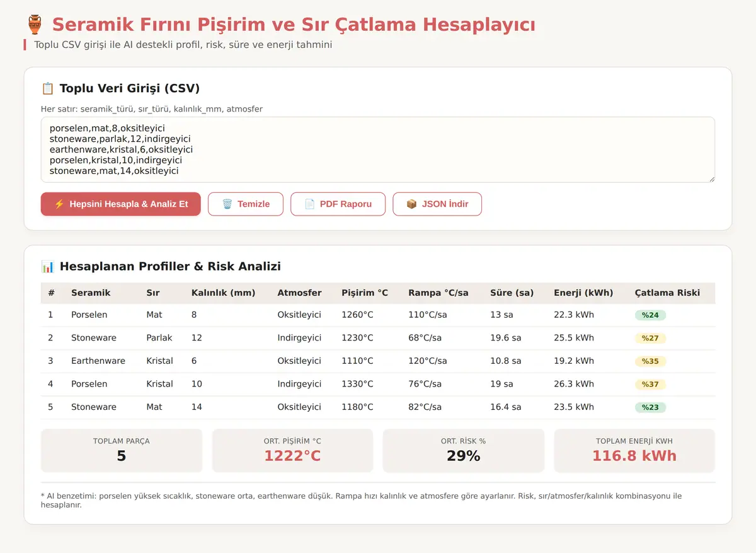Select the %27 risk badge
Viewport: 756px width, 553px height.
(650, 339)
